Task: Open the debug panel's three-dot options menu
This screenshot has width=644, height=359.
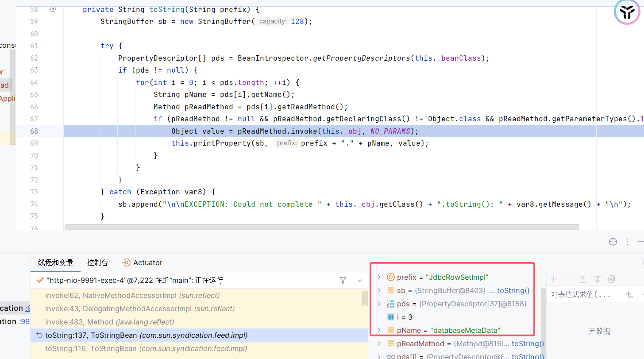Action: [627, 242]
